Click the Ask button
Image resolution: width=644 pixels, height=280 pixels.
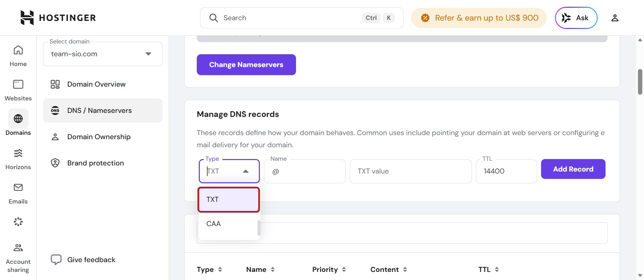[x=576, y=18]
